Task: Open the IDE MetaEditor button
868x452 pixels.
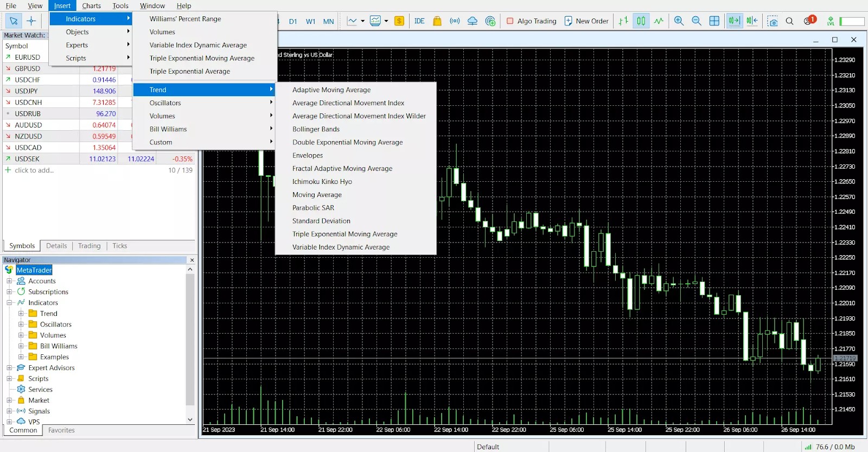Action: pos(419,21)
